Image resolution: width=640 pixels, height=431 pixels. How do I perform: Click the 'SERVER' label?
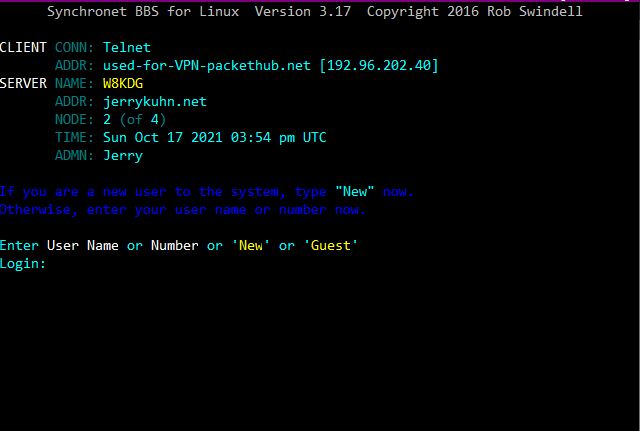pyautogui.click(x=23, y=83)
